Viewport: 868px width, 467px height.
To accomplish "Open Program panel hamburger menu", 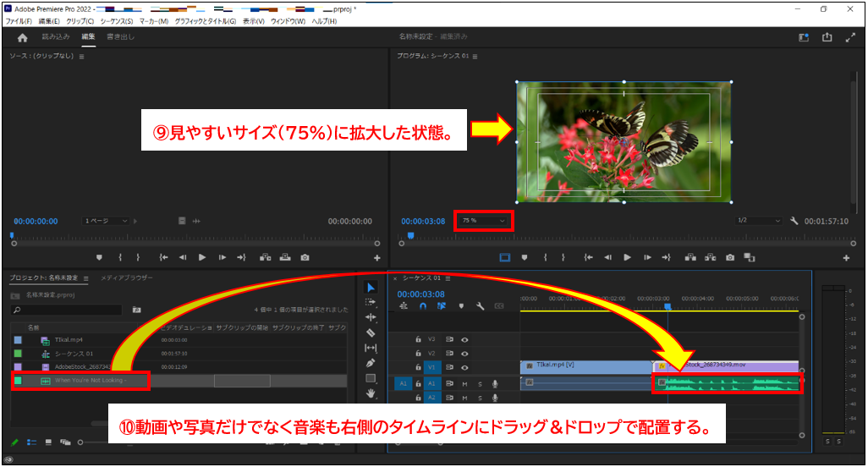I will 475,57.
